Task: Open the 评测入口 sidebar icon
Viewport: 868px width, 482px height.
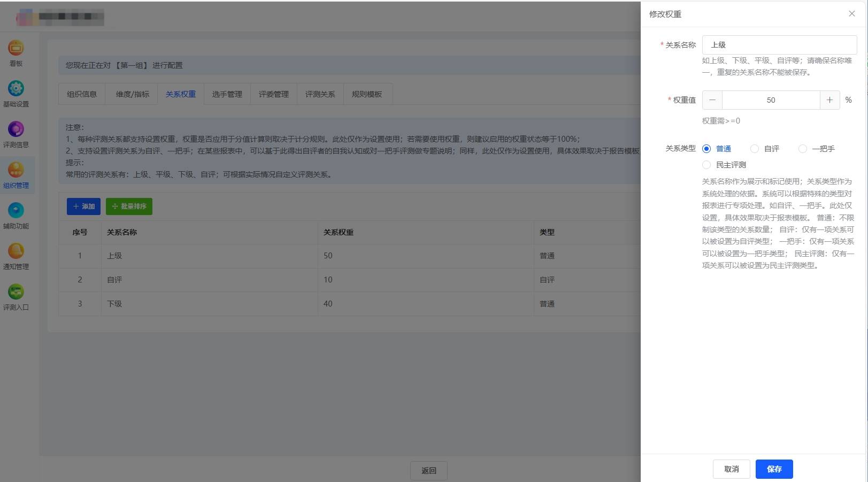Action: [16, 292]
